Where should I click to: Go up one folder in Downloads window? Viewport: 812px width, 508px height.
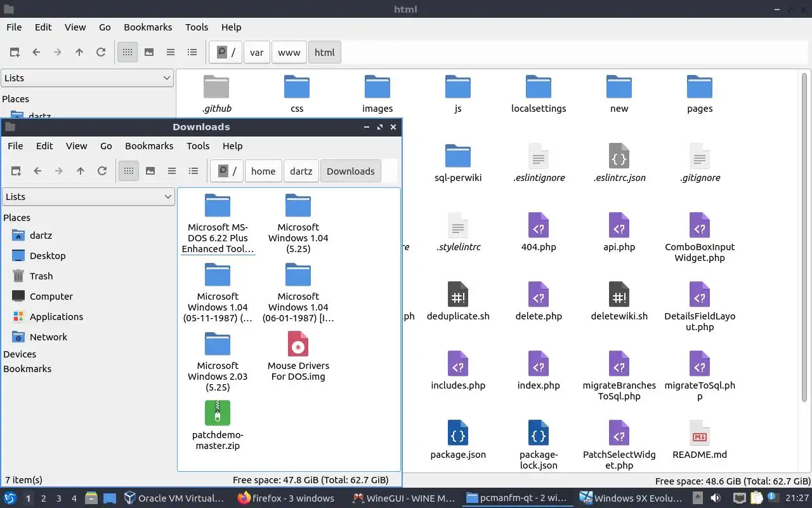click(x=81, y=171)
